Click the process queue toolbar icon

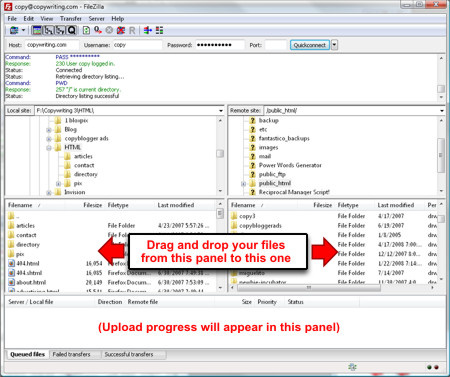pos(98,31)
